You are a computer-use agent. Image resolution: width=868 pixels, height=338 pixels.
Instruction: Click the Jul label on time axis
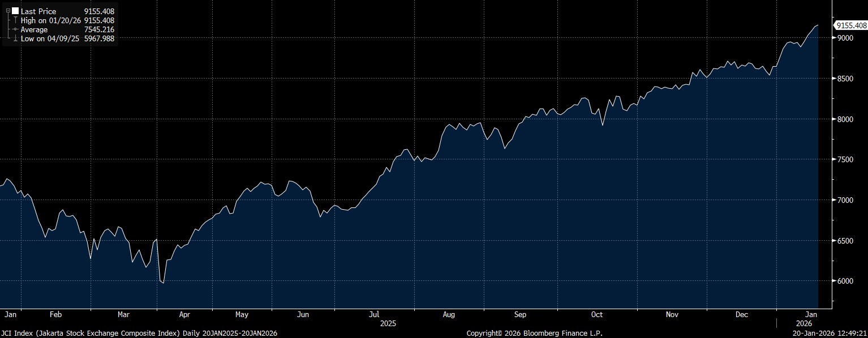[373, 314]
